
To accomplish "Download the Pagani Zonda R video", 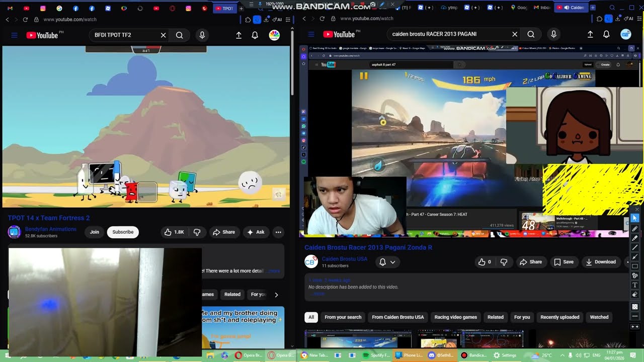I will [601, 262].
